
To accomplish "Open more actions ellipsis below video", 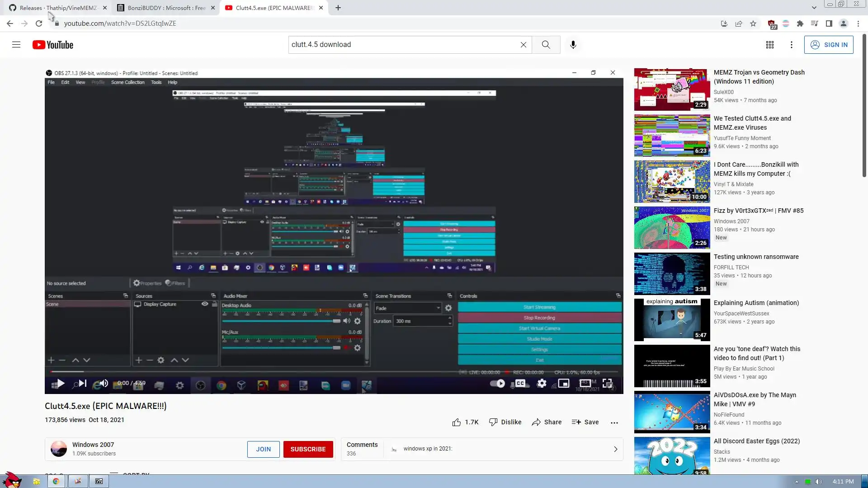I will tap(614, 422).
